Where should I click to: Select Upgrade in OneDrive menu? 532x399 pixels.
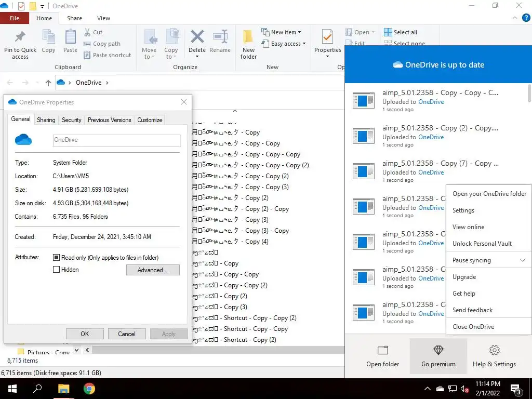(489, 277)
